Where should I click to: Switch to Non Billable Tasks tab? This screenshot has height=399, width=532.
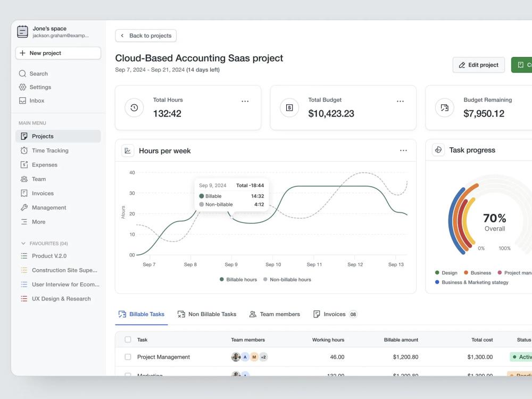[207, 314]
